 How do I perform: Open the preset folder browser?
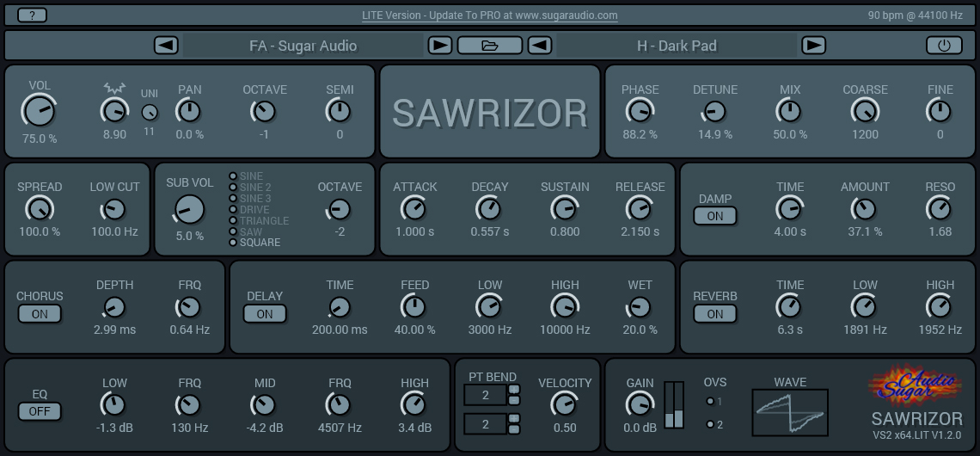pos(489,45)
